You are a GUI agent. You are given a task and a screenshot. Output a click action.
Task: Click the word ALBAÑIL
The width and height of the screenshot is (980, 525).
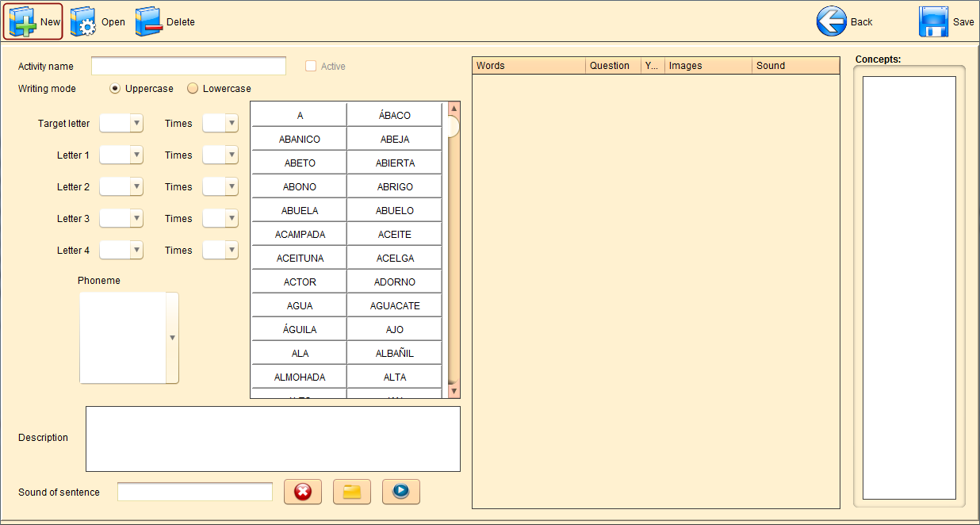point(395,353)
